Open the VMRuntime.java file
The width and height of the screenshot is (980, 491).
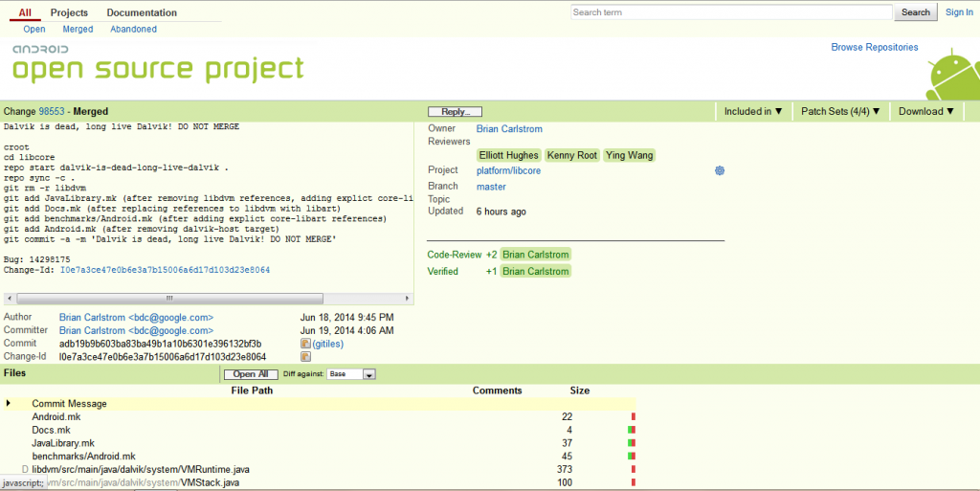142,469
